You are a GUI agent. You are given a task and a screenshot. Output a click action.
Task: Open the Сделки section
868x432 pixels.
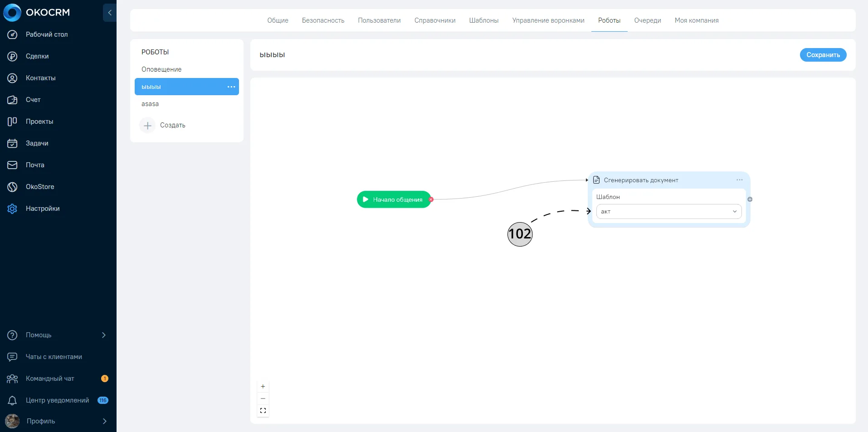point(37,56)
